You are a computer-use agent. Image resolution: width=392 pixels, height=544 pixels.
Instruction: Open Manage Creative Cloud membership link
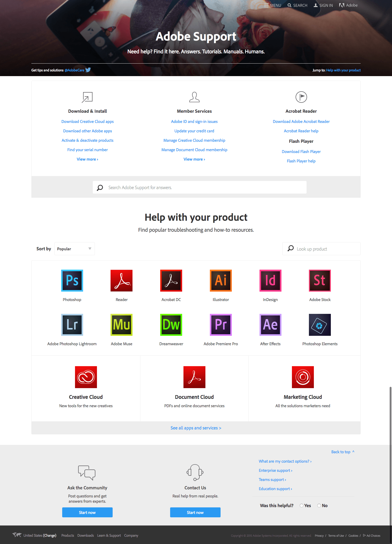coord(194,140)
